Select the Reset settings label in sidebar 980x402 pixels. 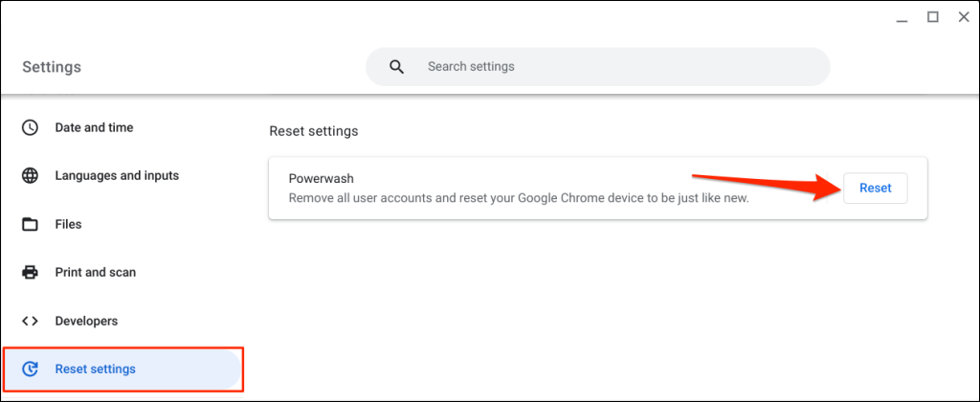(x=96, y=369)
